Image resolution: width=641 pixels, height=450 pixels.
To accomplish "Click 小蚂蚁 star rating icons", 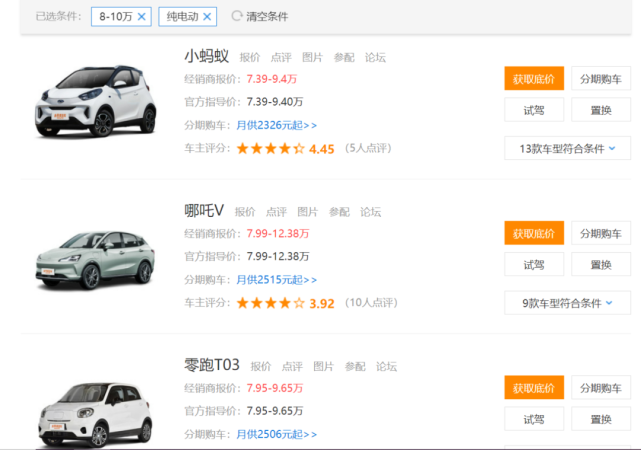I will click(x=271, y=148).
